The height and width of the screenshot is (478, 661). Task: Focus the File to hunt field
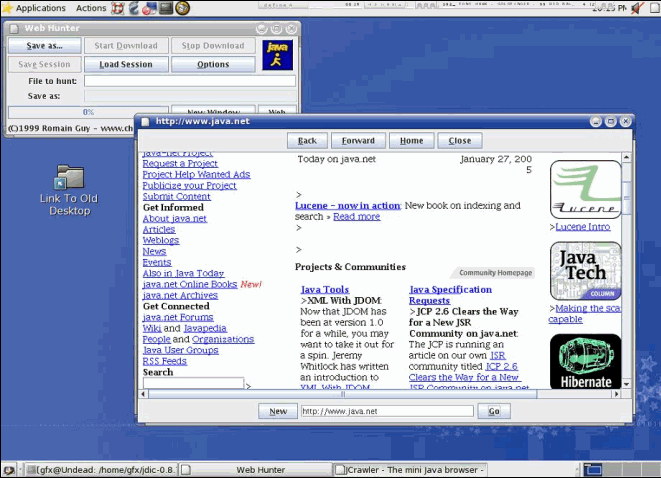pos(190,81)
